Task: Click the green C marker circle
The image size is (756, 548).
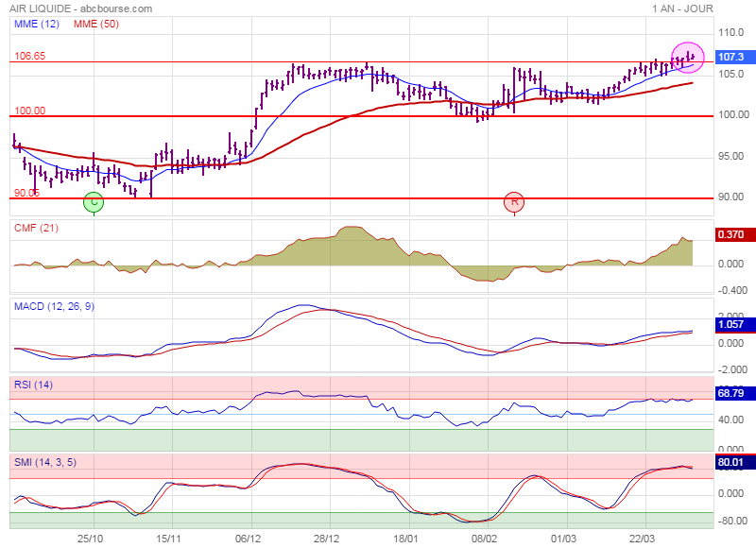Action: [x=93, y=201]
